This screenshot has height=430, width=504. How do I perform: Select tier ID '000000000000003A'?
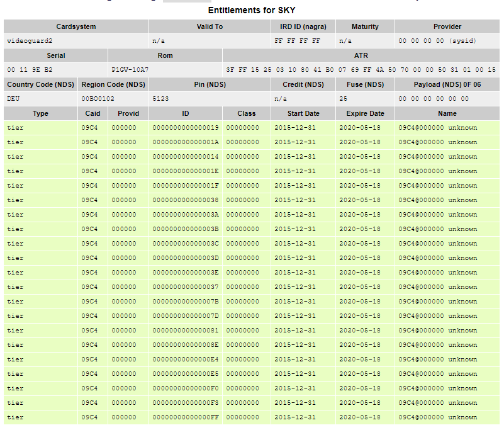click(x=186, y=215)
